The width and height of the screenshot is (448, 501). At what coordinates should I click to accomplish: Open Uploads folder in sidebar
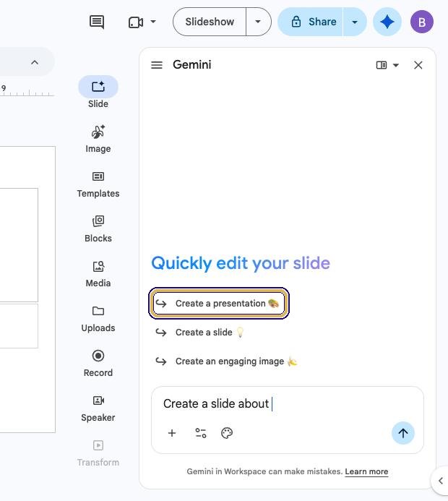point(98,319)
